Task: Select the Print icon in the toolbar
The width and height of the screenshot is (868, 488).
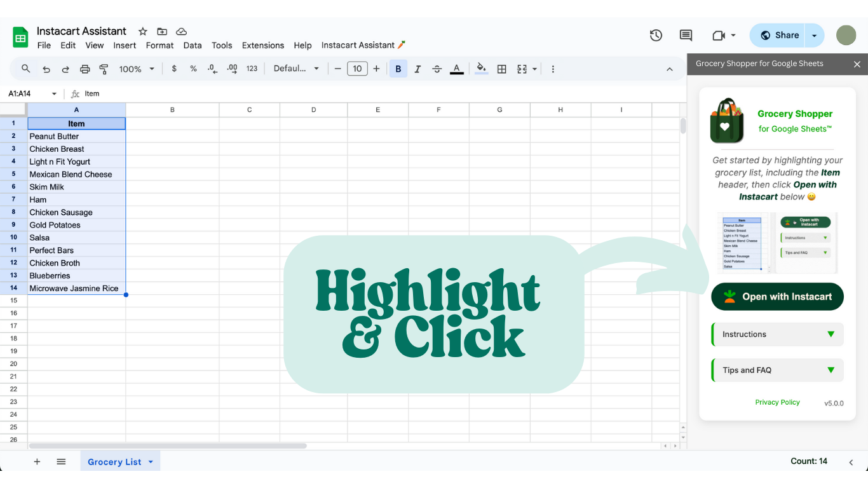Action: tap(85, 68)
